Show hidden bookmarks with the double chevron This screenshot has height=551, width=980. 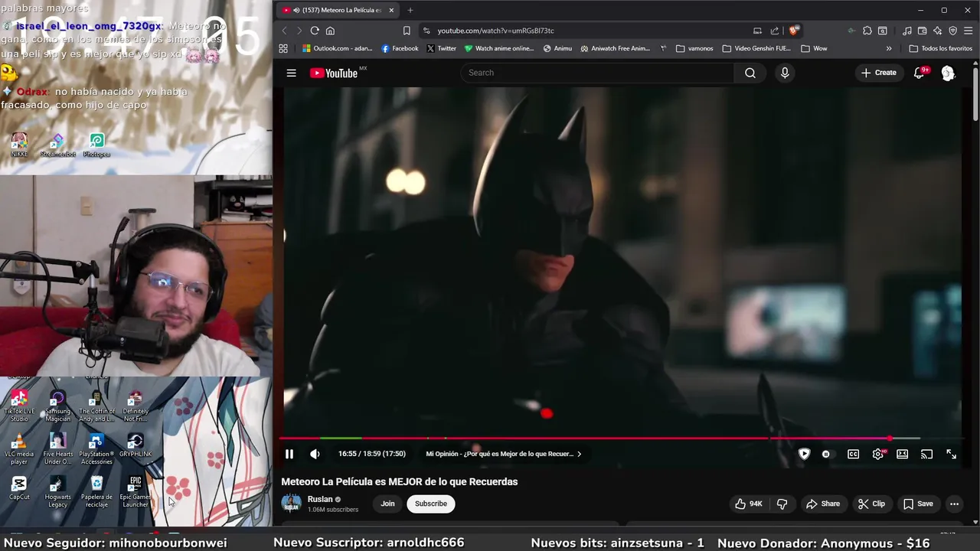[889, 48]
